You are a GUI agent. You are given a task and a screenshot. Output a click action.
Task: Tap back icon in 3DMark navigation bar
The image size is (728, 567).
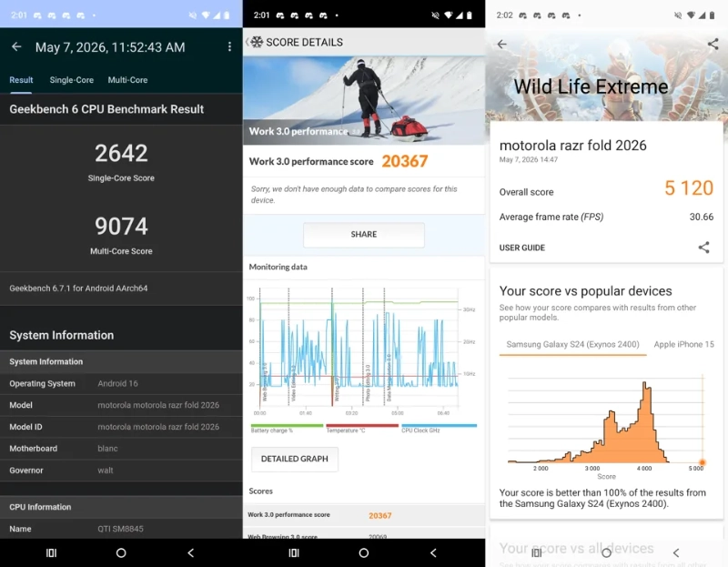[x=676, y=552]
